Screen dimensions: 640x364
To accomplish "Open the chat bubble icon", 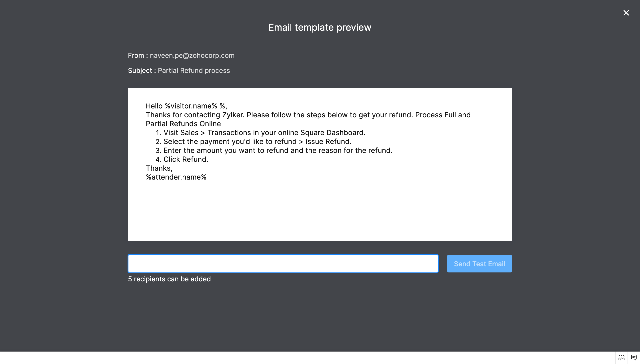I will click(x=634, y=358).
